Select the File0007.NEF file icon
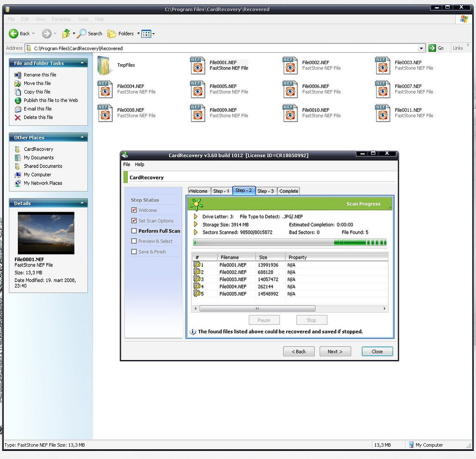This screenshot has height=459, width=476. point(383,89)
